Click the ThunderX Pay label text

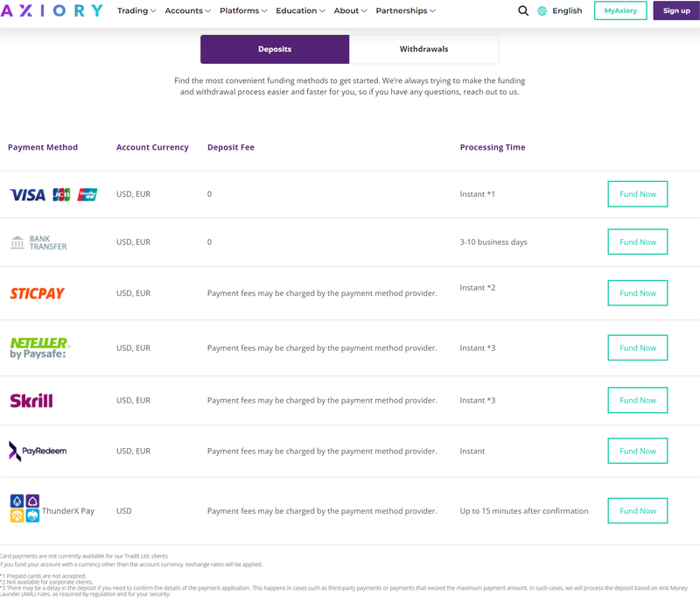click(x=68, y=511)
